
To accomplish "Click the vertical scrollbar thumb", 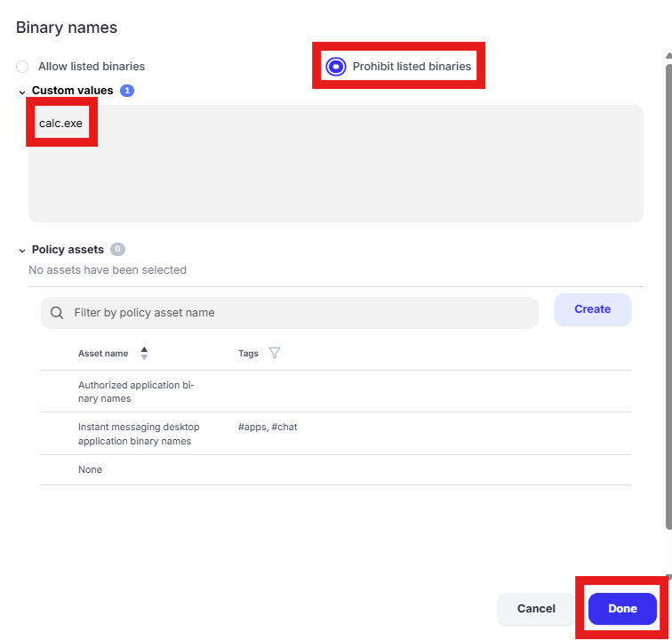I will (x=668, y=297).
